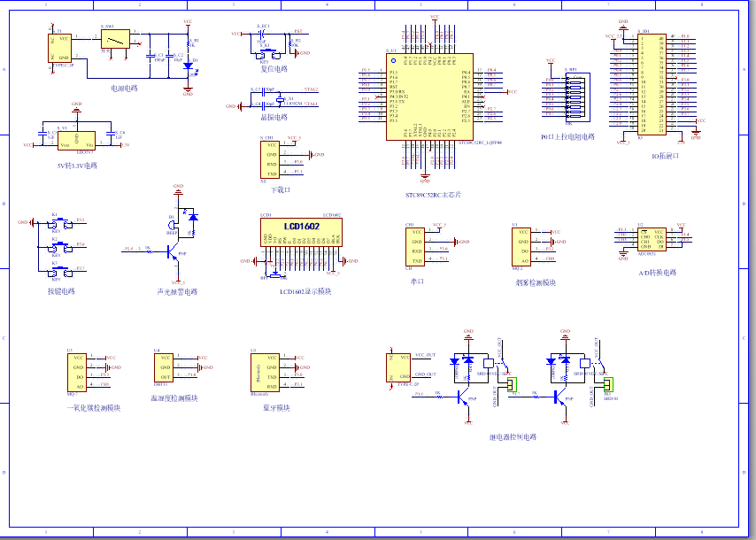Click the 按键电路 caption
Viewport: 756px width, 540px height.
(61, 291)
